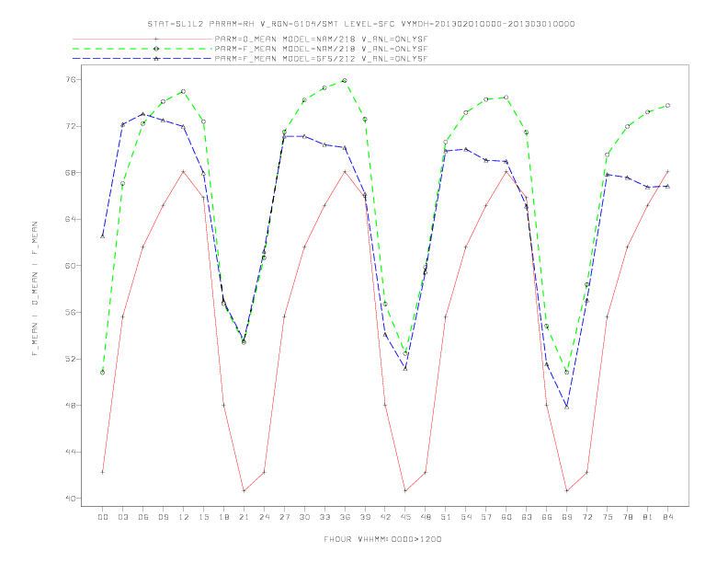Click the x-axis forecast hour label 75
Screen dimensions: 728x563
608,517
